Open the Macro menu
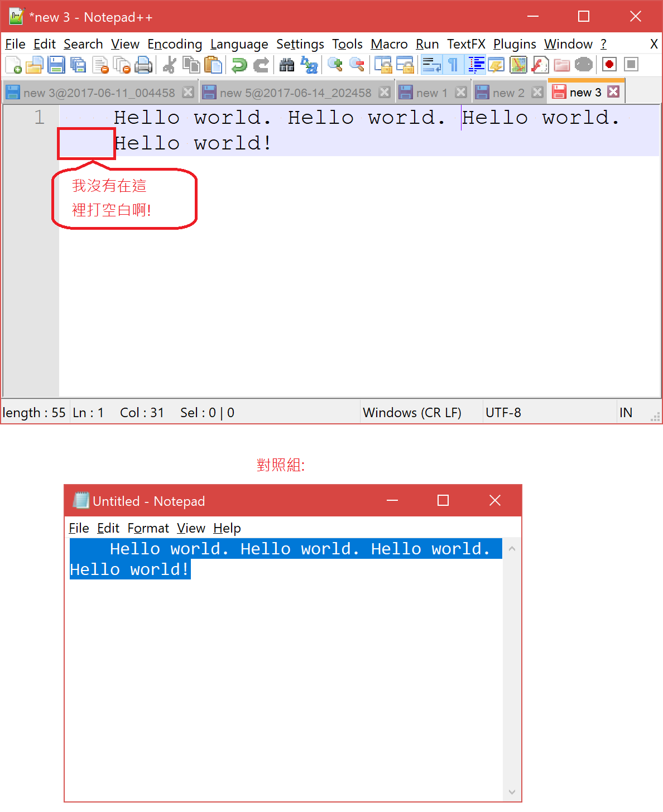663x812 pixels. tap(389, 44)
